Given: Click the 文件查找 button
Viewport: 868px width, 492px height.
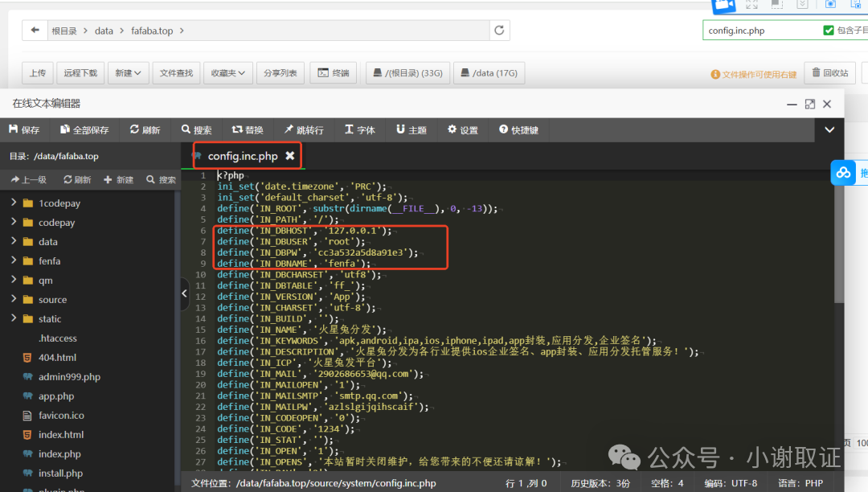Looking at the screenshot, I should [x=176, y=73].
